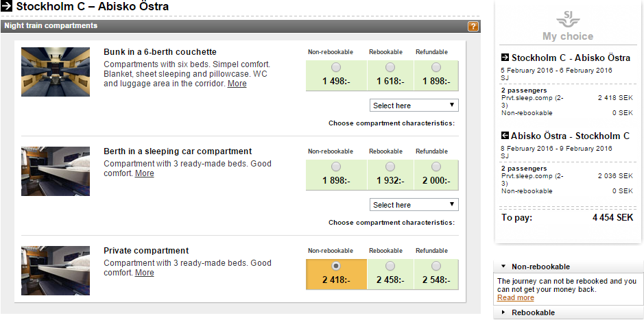Open 'More' link for 6-berth couchette
644x320 pixels.
click(237, 84)
